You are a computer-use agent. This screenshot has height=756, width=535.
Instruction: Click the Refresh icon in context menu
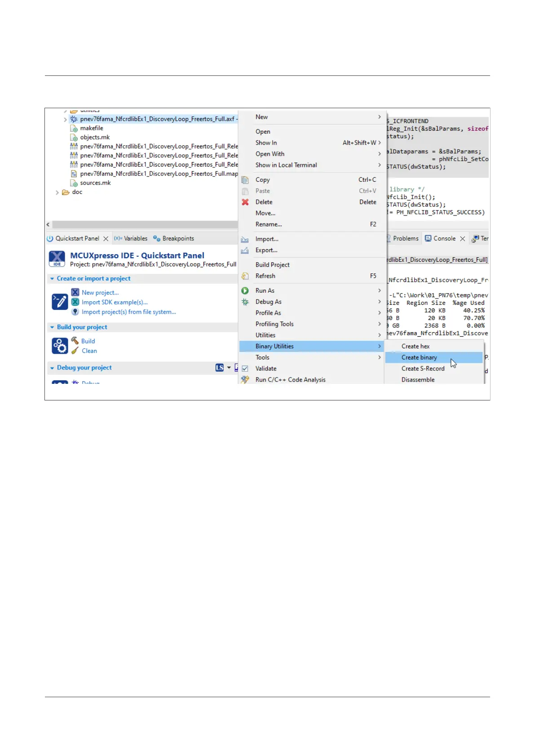(x=245, y=276)
